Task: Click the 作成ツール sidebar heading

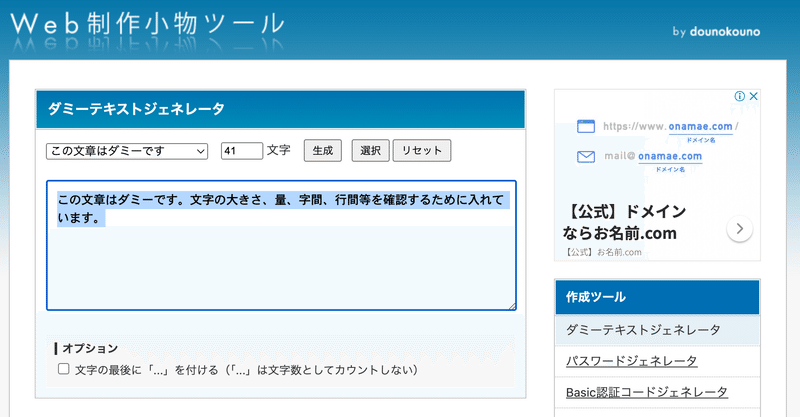Action: coord(657,297)
